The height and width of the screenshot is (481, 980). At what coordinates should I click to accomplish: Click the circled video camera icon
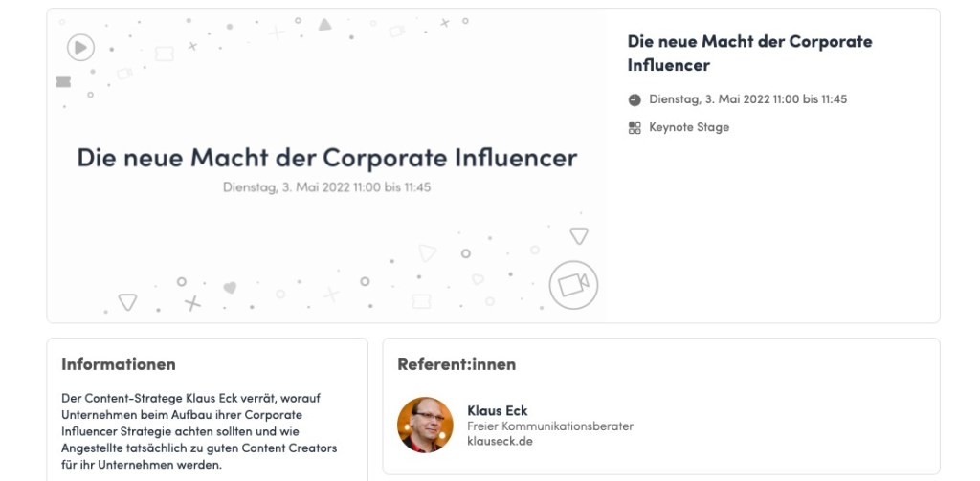click(573, 284)
